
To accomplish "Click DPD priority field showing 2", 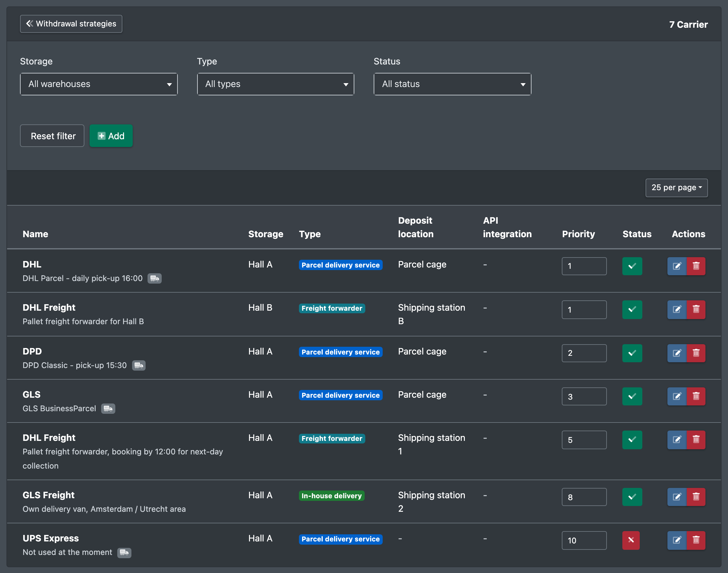I will [584, 353].
